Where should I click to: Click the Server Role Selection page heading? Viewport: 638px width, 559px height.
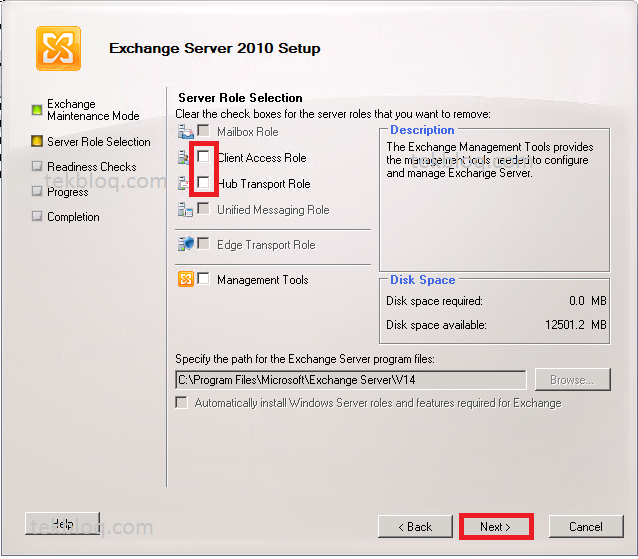[x=240, y=98]
